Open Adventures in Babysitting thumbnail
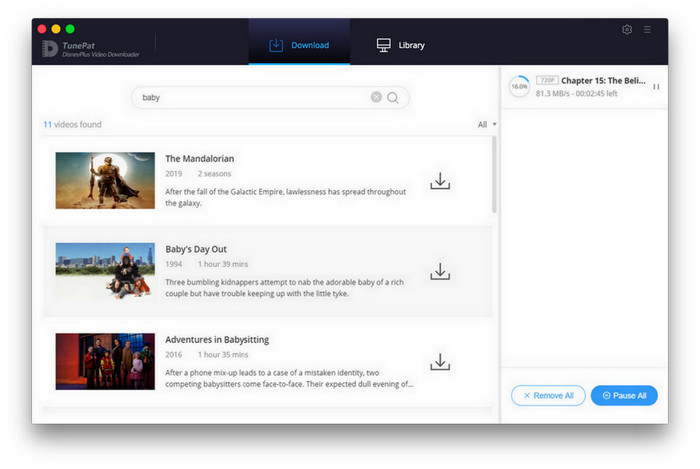The image size is (700, 469). (105, 361)
